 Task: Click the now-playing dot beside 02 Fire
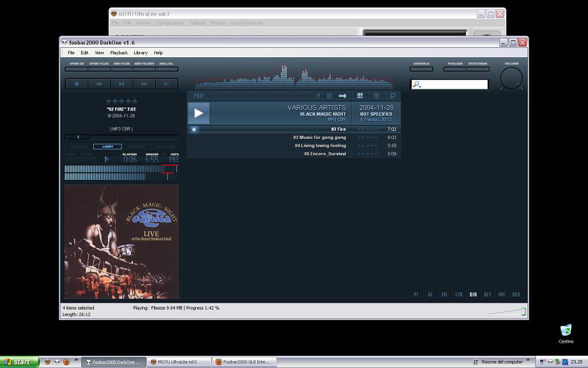194,130
